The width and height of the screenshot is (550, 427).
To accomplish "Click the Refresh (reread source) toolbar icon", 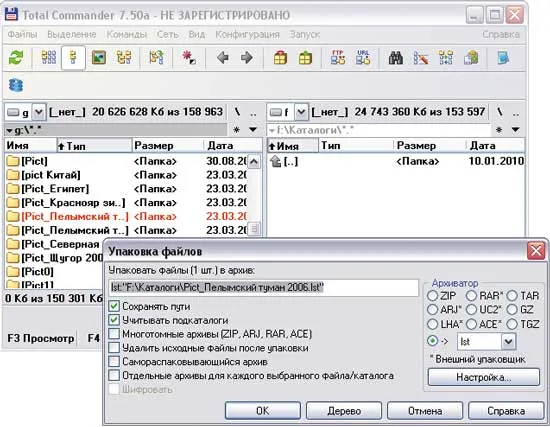I will [15, 58].
